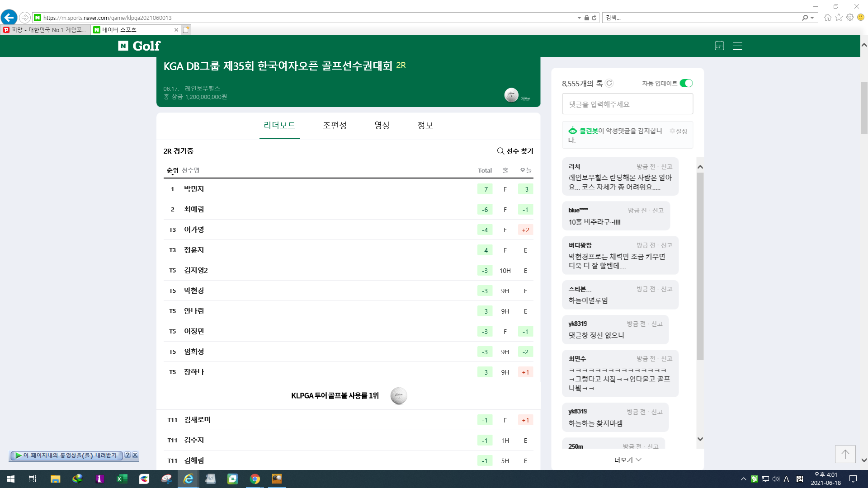
Task: Click the browser back arrow button
Action: point(9,18)
